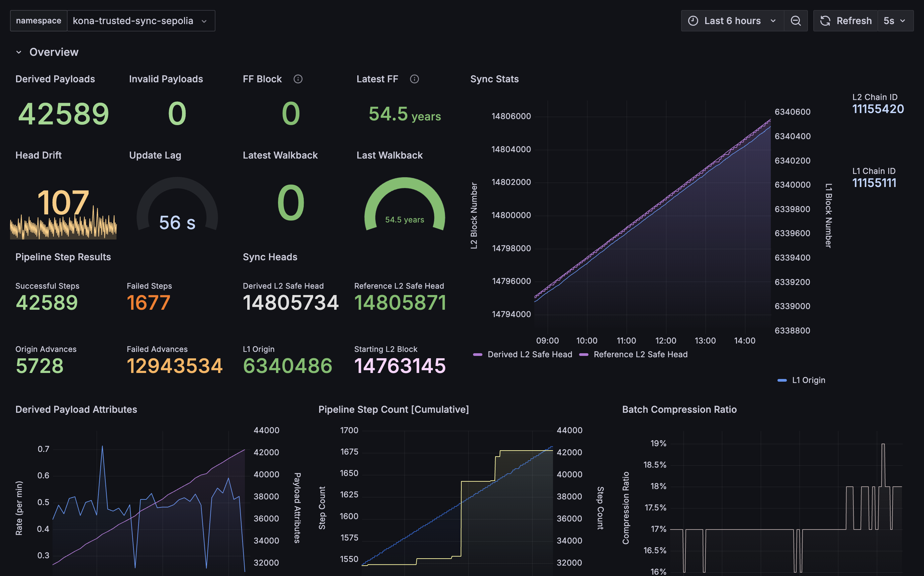The height and width of the screenshot is (576, 924).
Task: Click the L1 Origin value 6340486
Action: [x=287, y=366]
